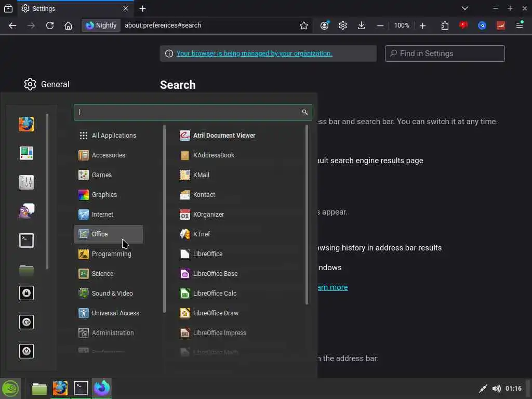This screenshot has width=532, height=399.
Task: Click the Quit power icon in the menu sidebar
Action: [26, 351]
